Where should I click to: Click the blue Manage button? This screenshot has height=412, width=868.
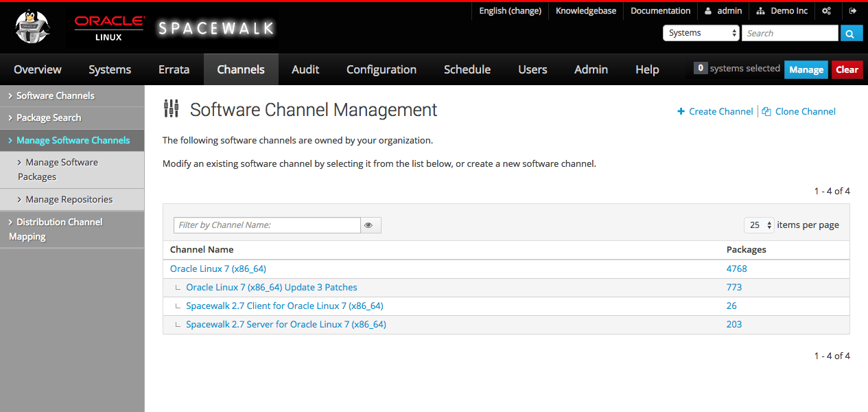coord(806,69)
